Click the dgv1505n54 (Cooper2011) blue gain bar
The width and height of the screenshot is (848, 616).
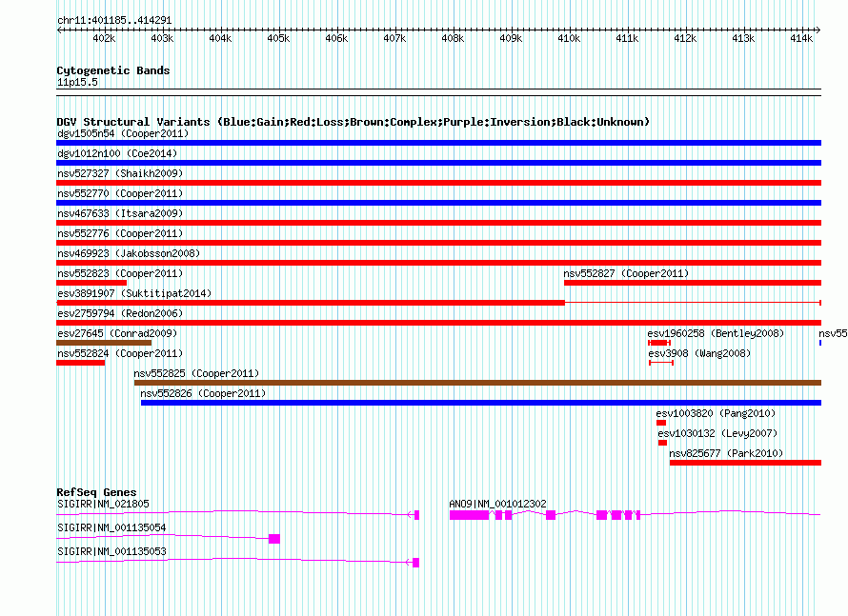(438, 143)
